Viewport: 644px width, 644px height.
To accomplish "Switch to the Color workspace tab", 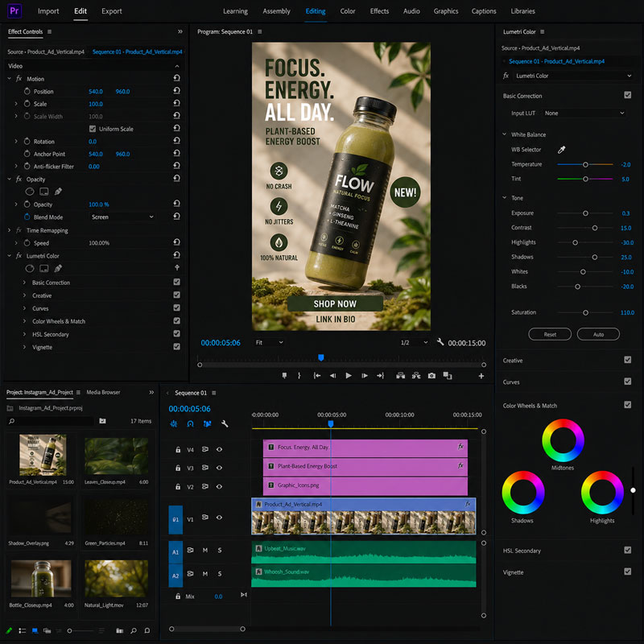I will [348, 11].
